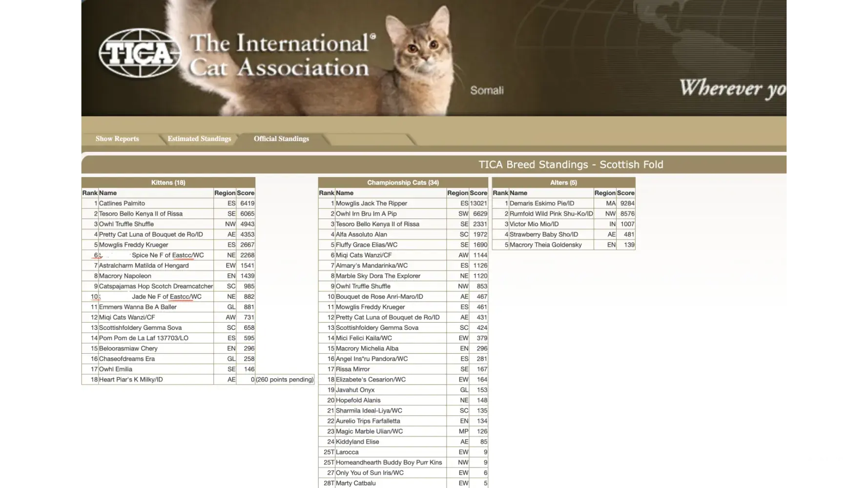
Task: Click the TICA logo icon
Action: point(139,53)
